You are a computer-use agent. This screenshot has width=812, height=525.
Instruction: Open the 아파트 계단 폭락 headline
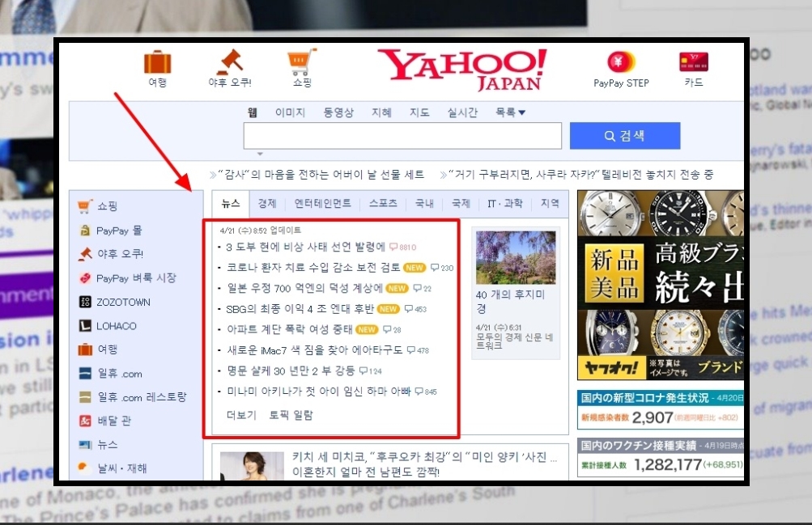290,329
